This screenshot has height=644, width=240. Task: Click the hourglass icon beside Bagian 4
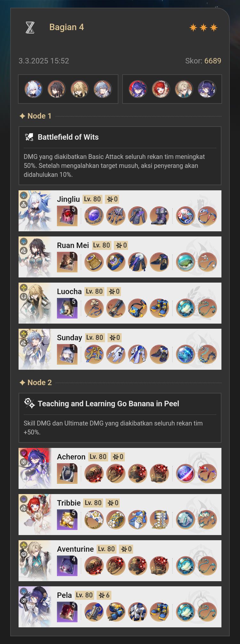tap(30, 28)
